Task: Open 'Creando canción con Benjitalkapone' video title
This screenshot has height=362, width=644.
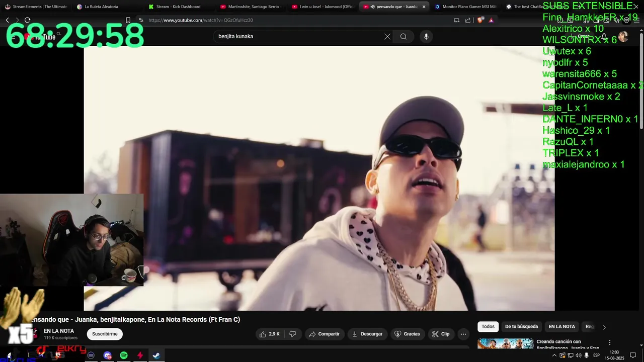Action: [x=568, y=345]
